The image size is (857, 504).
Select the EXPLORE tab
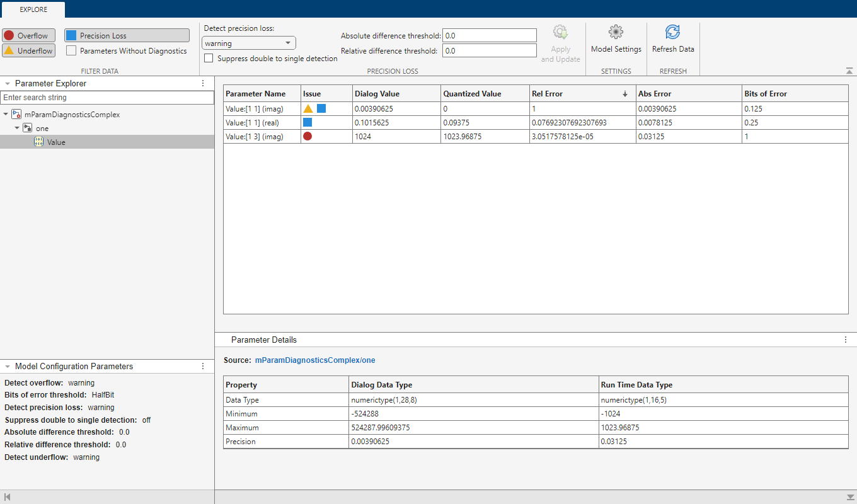pyautogui.click(x=33, y=9)
